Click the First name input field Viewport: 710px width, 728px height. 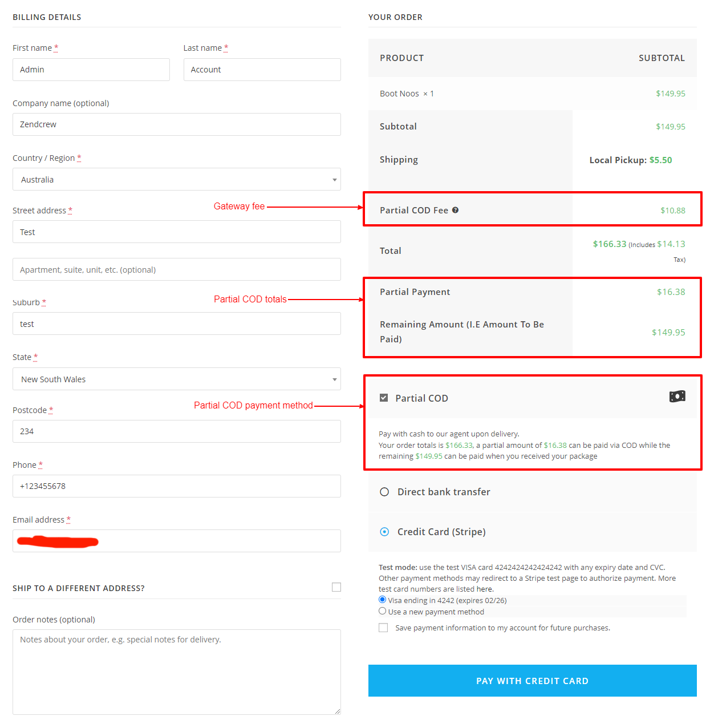click(91, 70)
